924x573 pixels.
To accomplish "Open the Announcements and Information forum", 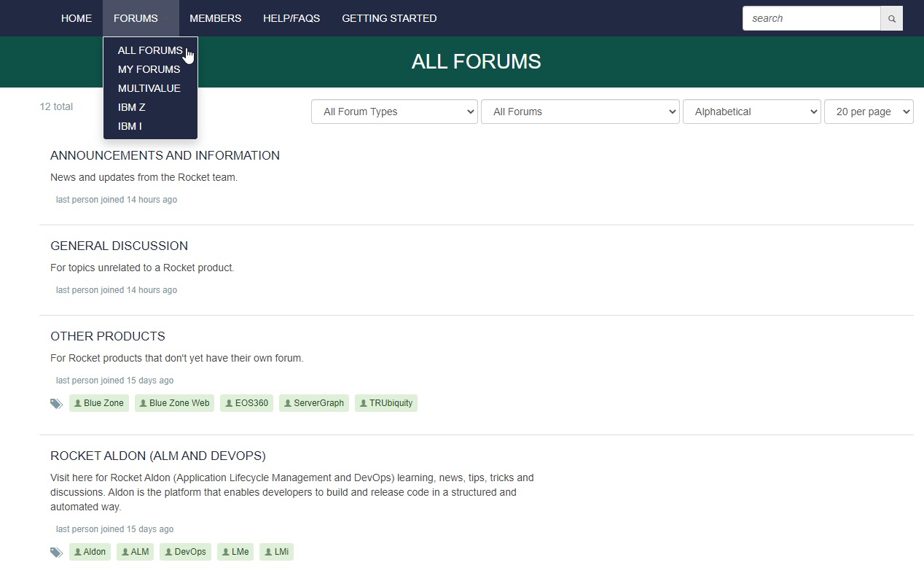I will (x=165, y=155).
